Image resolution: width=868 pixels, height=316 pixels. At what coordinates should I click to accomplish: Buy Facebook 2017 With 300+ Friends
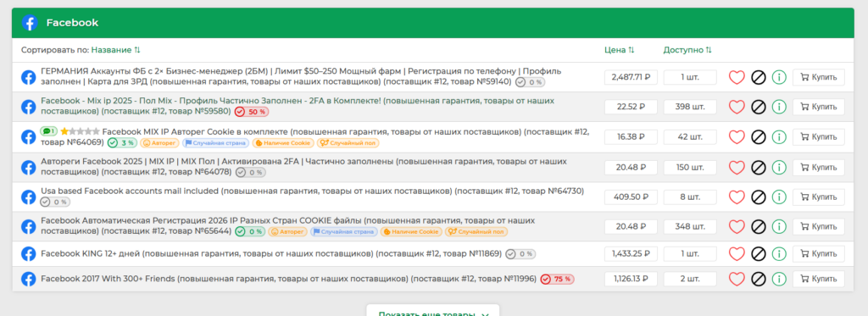pos(819,279)
